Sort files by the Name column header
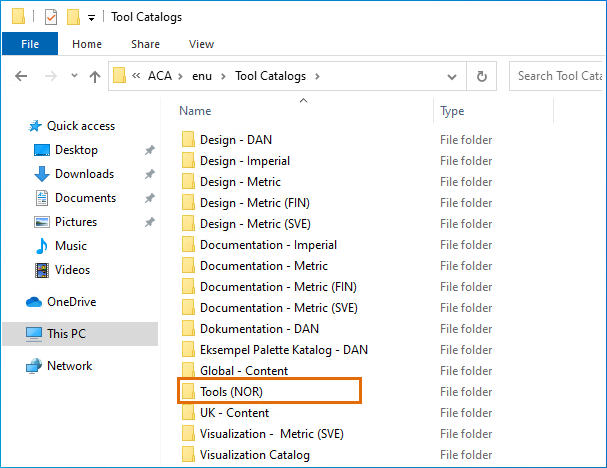This screenshot has height=468, width=607. click(x=196, y=111)
